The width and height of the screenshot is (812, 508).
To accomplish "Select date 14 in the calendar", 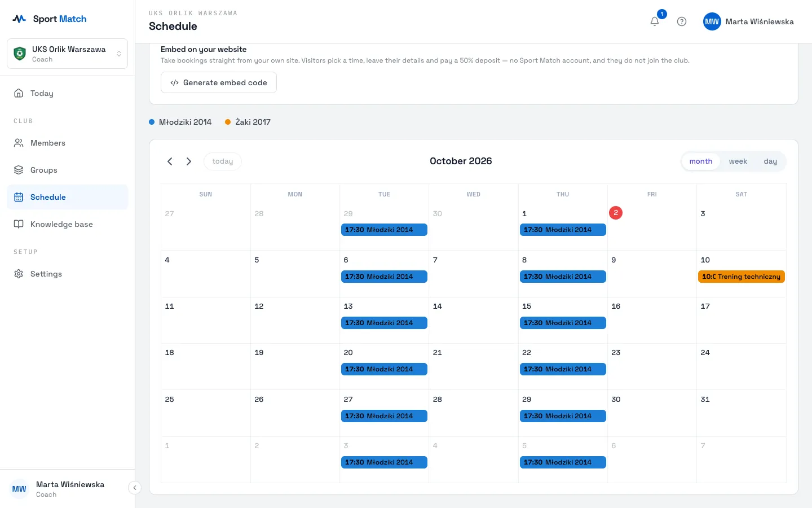I will (438, 306).
